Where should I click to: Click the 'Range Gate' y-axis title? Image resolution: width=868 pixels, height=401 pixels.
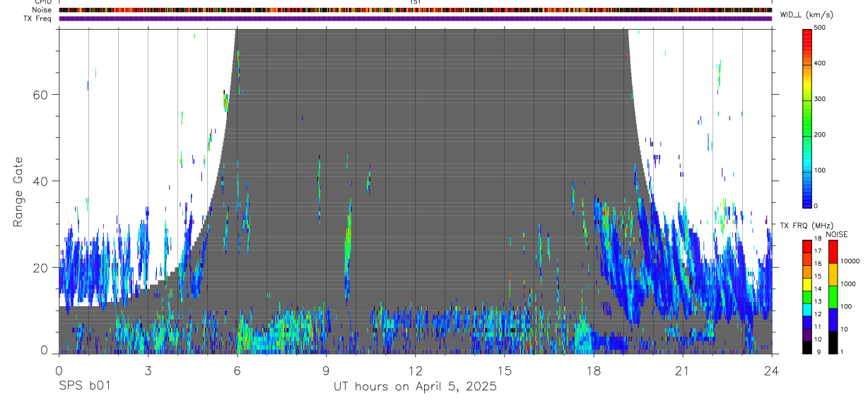pyautogui.click(x=19, y=191)
